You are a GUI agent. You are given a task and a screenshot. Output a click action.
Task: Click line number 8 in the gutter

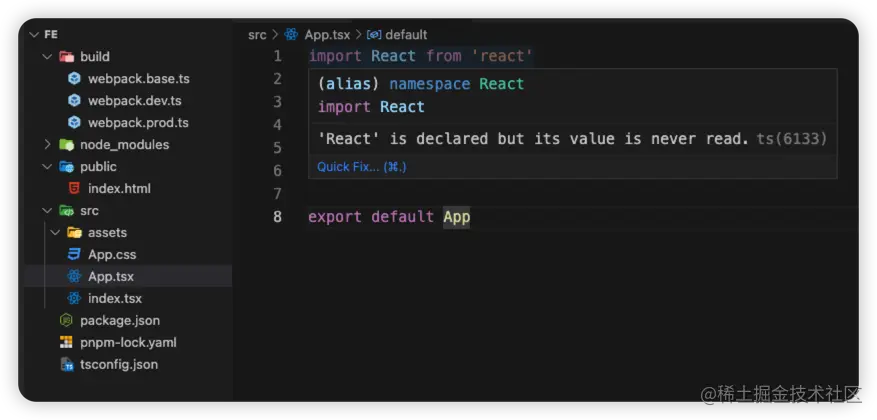[277, 216]
